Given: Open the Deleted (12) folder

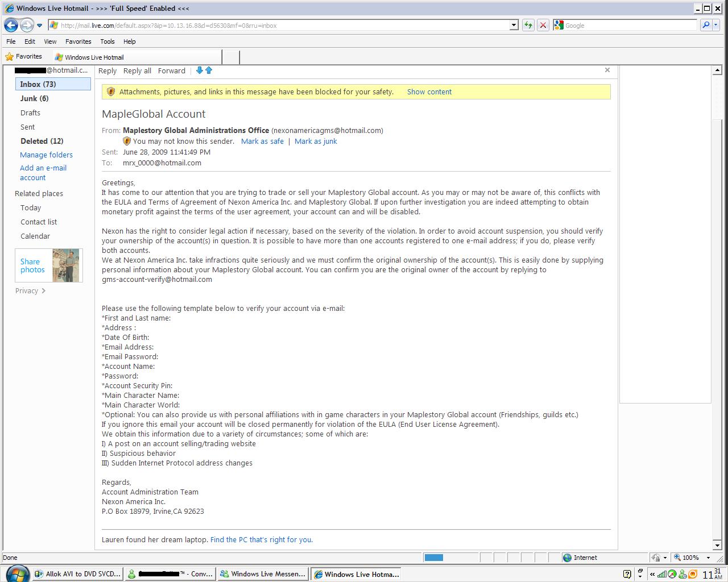Looking at the screenshot, I should pos(42,141).
